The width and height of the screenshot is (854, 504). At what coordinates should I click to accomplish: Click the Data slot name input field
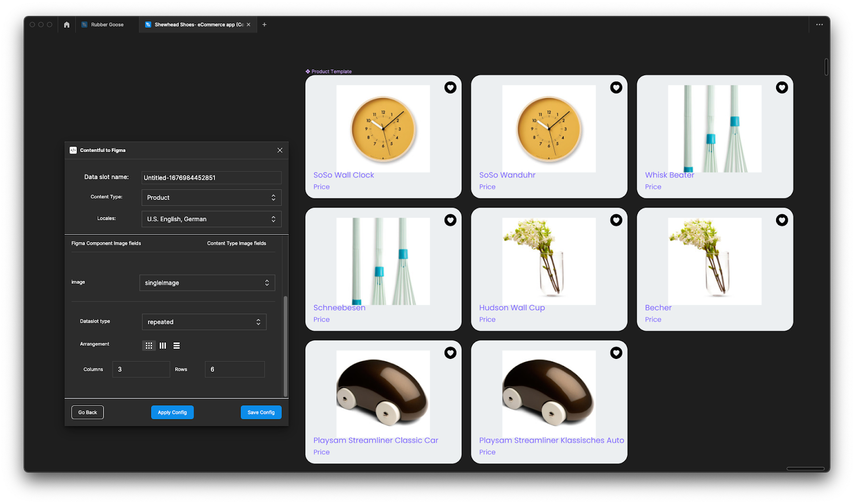[x=211, y=177]
